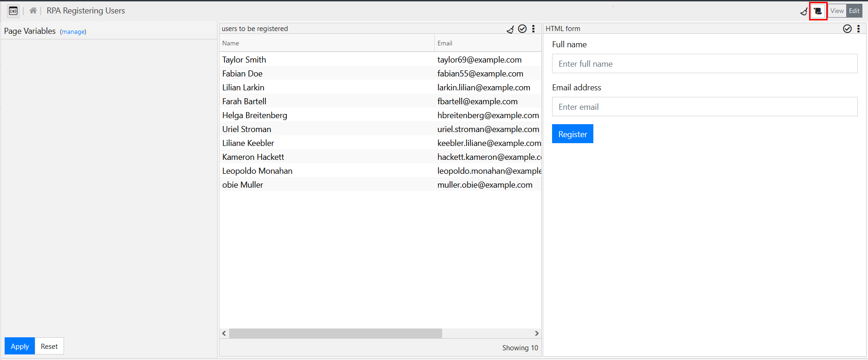The image size is (868, 360).
Task: Clear the users to be registered panel
Action: click(510, 29)
